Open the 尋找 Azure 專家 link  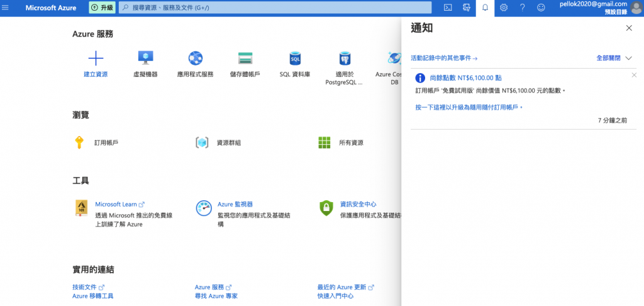[x=216, y=296]
